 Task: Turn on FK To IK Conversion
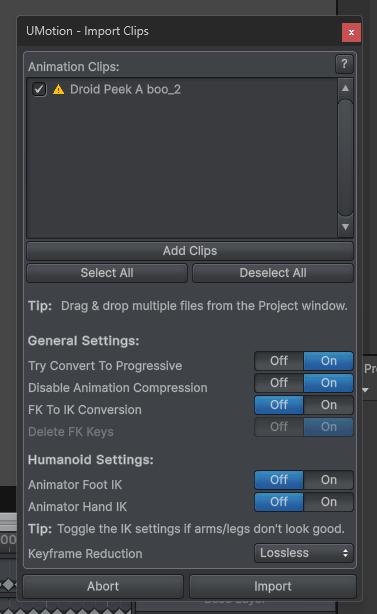(x=328, y=405)
